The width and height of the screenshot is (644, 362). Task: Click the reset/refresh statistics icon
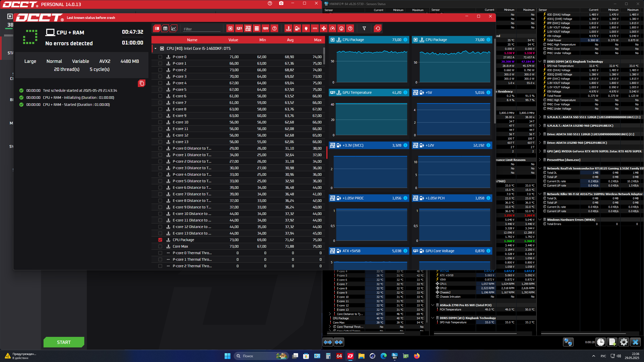378,28
